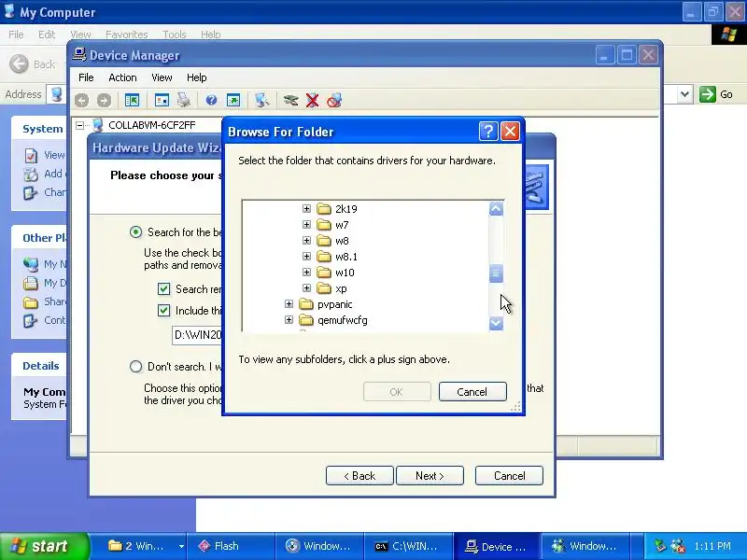Expand the qemufwcfg folder plus sign

coord(289,320)
